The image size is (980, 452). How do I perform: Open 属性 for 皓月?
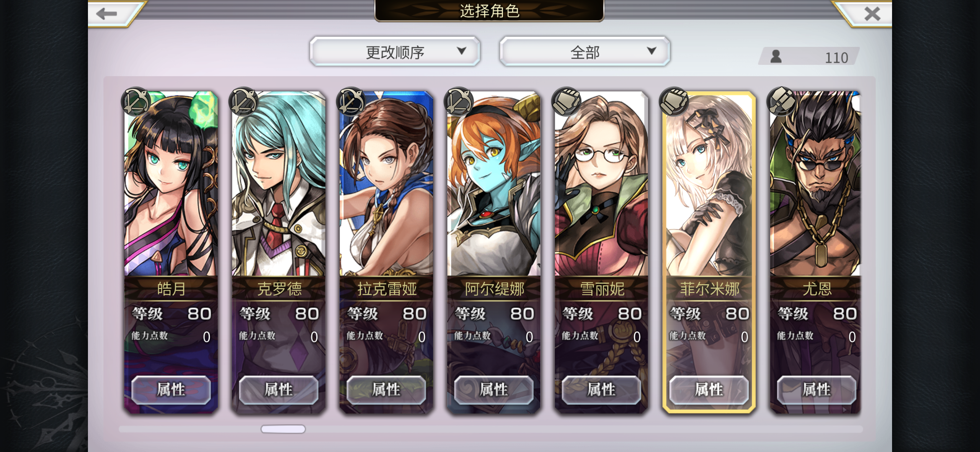point(171,390)
